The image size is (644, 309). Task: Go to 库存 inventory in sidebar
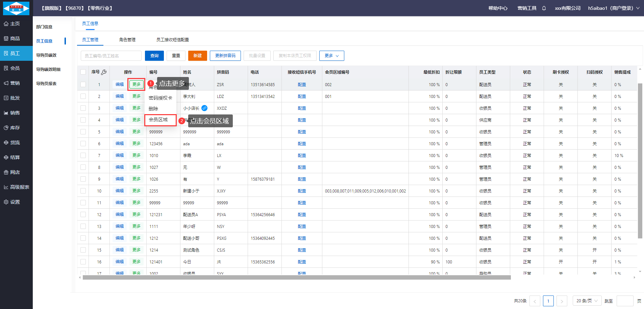click(16, 128)
